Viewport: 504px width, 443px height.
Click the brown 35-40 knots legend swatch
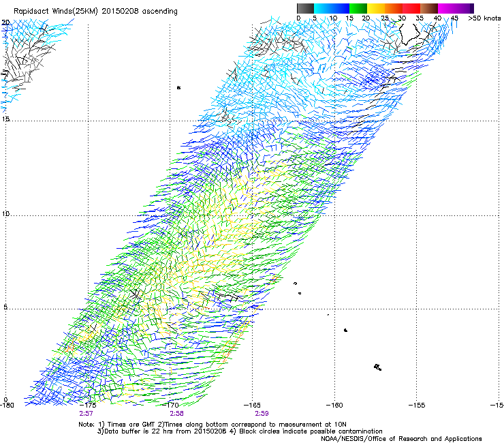click(x=429, y=8)
